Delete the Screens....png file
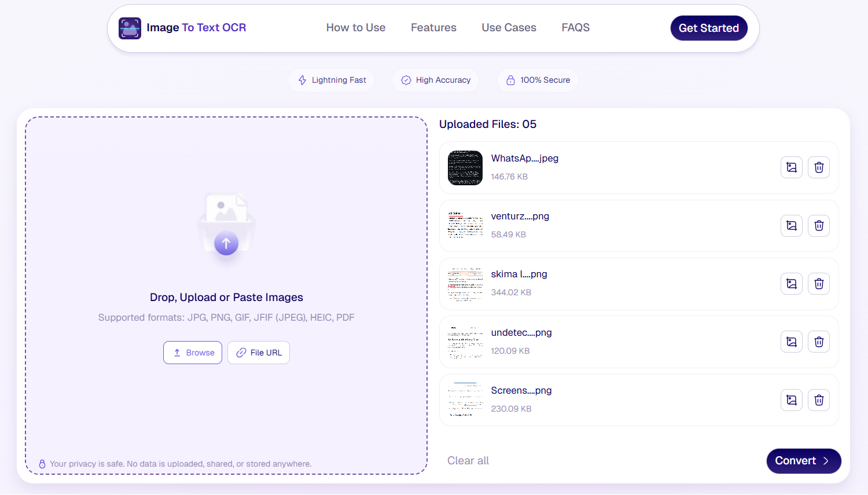This screenshot has width=868, height=495. pos(819,400)
